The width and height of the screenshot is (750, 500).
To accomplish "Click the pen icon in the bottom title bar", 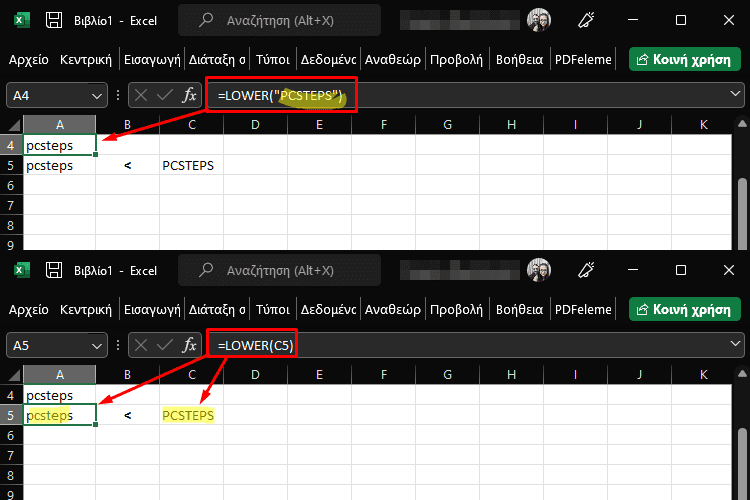I will (586, 270).
